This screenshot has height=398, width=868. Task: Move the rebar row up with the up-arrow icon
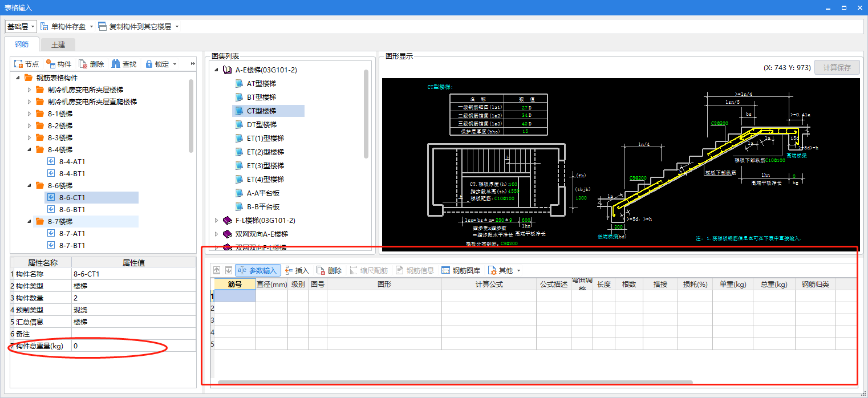click(217, 270)
